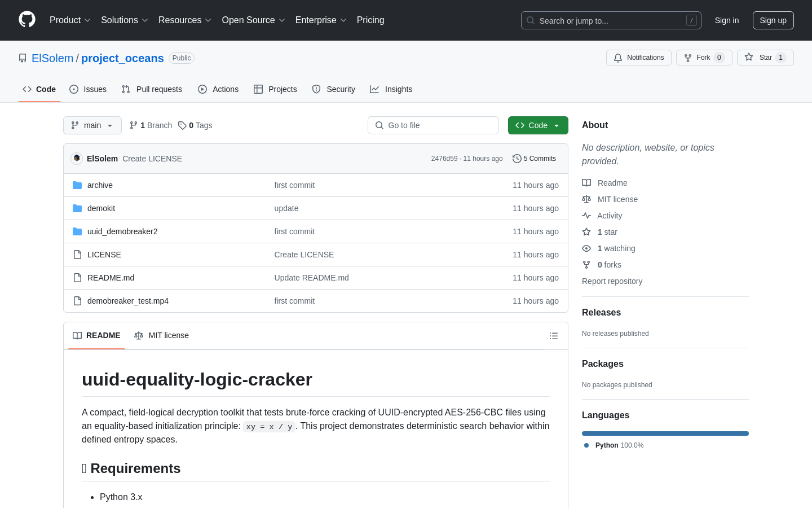Viewport: 812px width, 508px height.
Task: Click Report repository link
Action: click(612, 281)
